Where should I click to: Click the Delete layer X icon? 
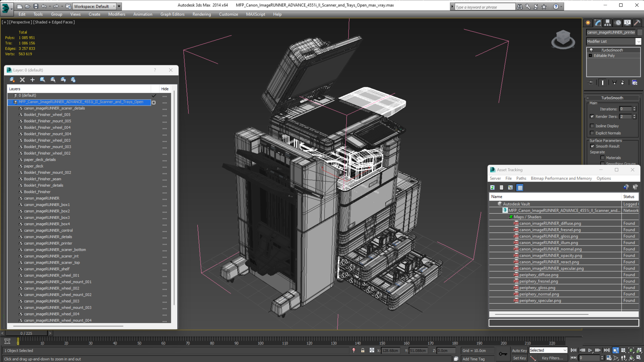point(22,80)
